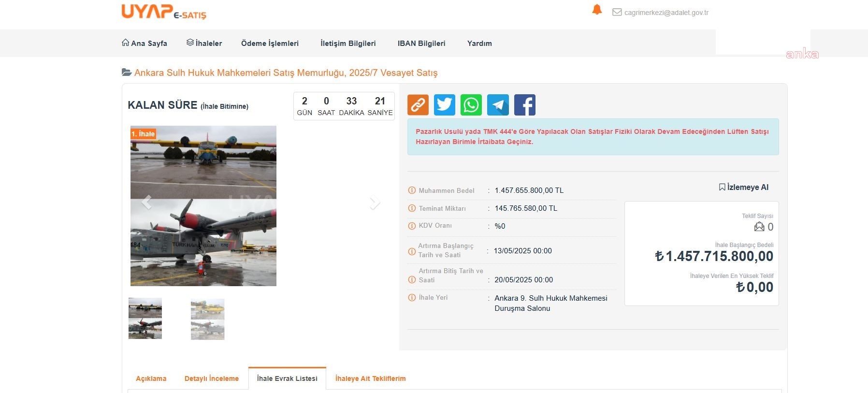The height and width of the screenshot is (393, 868).
Task: Select İhaleye Ait Tekliflerim tab
Action: click(370, 378)
